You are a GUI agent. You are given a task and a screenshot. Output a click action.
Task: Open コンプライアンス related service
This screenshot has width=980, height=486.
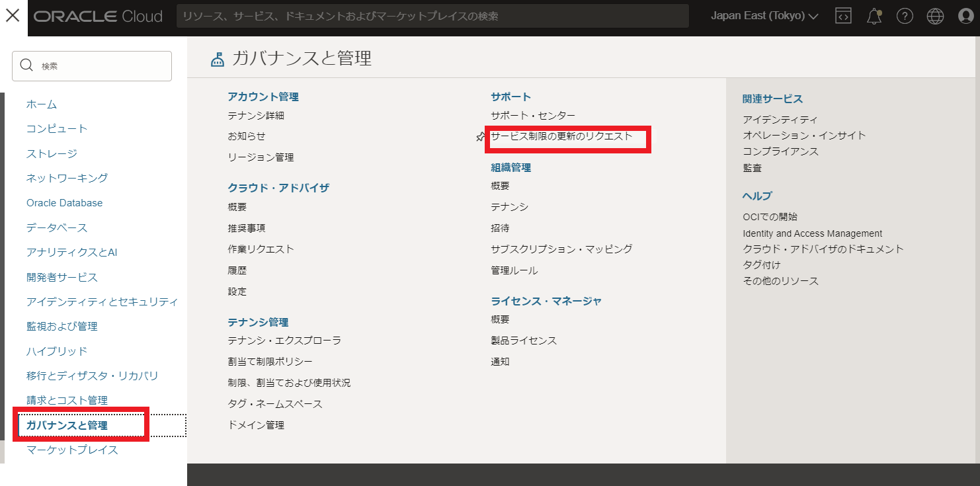point(780,151)
